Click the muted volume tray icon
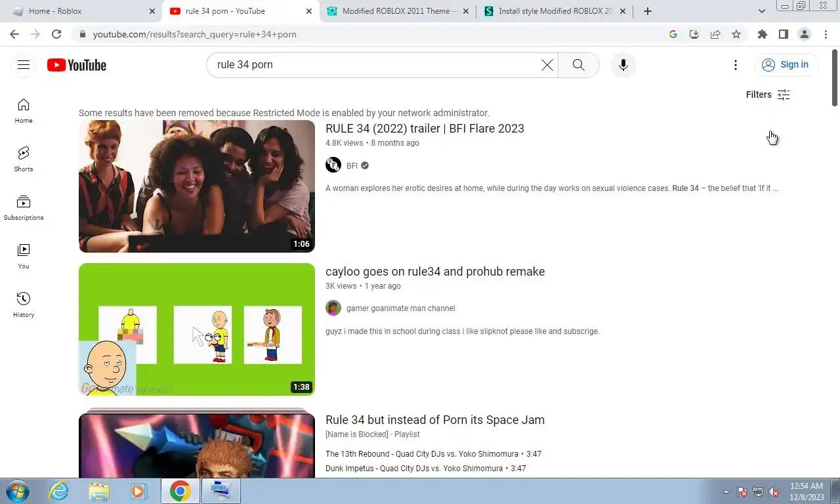This screenshot has height=504, width=840. 774,492
